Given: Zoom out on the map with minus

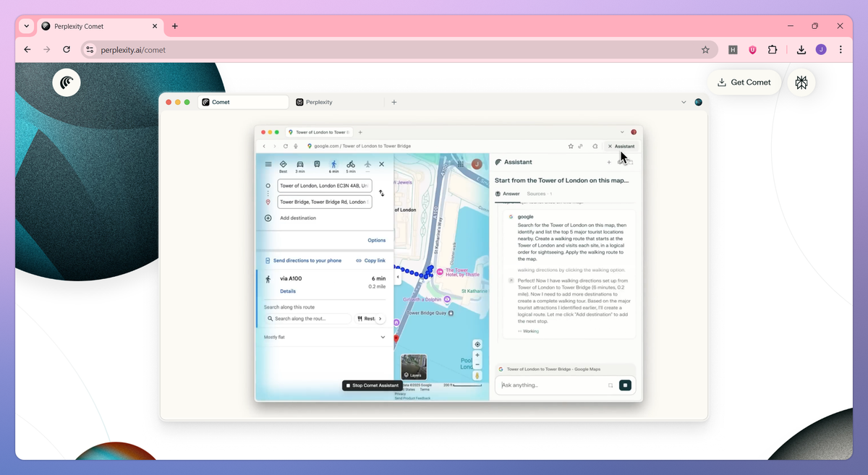Looking at the screenshot, I should click(477, 364).
